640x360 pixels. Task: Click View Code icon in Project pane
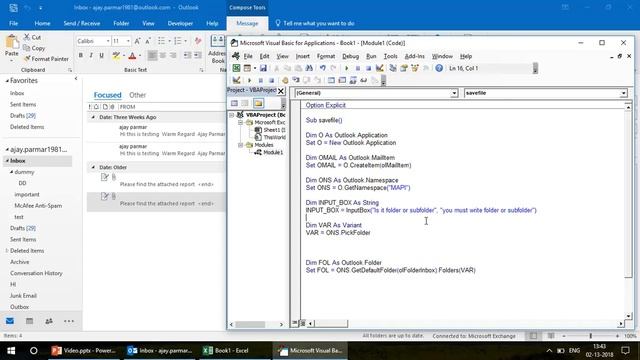[234, 103]
